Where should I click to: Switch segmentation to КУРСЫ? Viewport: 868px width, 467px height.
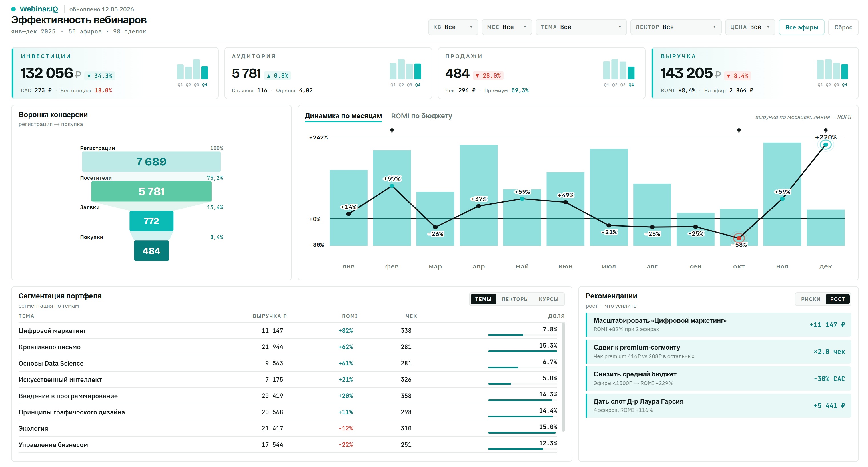[x=548, y=299]
